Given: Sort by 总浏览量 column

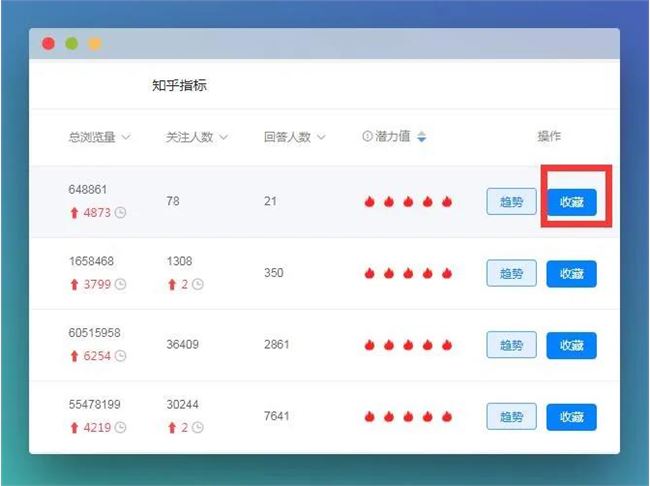Looking at the screenshot, I should 99,137.
